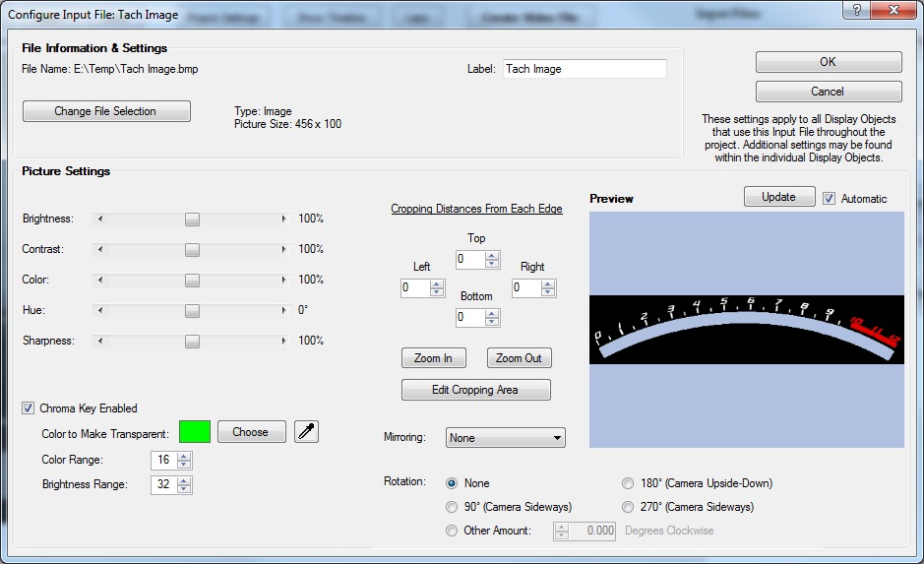This screenshot has height=564, width=924.
Task: Select 180° Camera Upside-Down rotation
Action: pos(628,483)
